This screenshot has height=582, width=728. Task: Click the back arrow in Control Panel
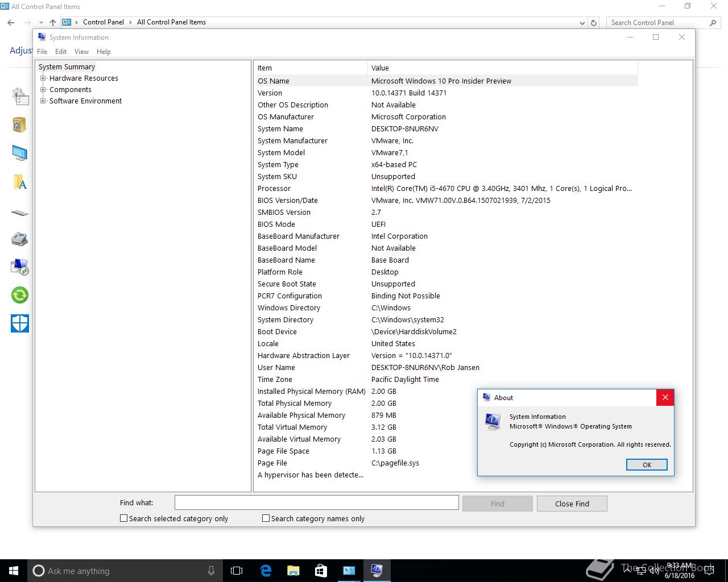pyautogui.click(x=11, y=23)
